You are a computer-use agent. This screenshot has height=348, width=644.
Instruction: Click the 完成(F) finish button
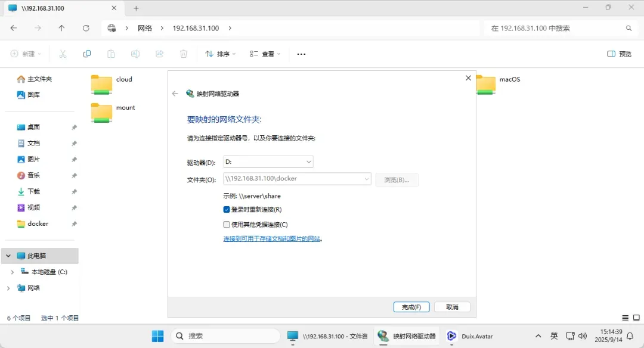pos(411,307)
